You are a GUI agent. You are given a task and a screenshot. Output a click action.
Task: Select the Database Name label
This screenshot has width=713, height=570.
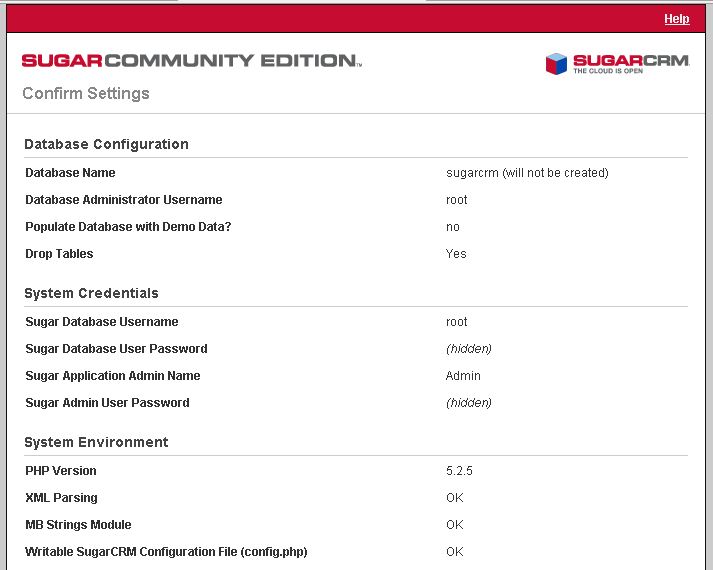pyautogui.click(x=70, y=173)
